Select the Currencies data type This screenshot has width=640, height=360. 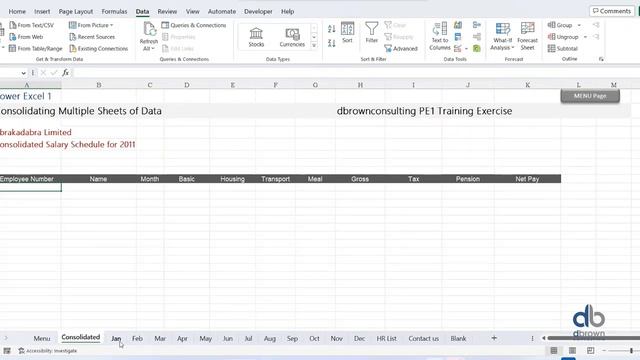pyautogui.click(x=292, y=37)
